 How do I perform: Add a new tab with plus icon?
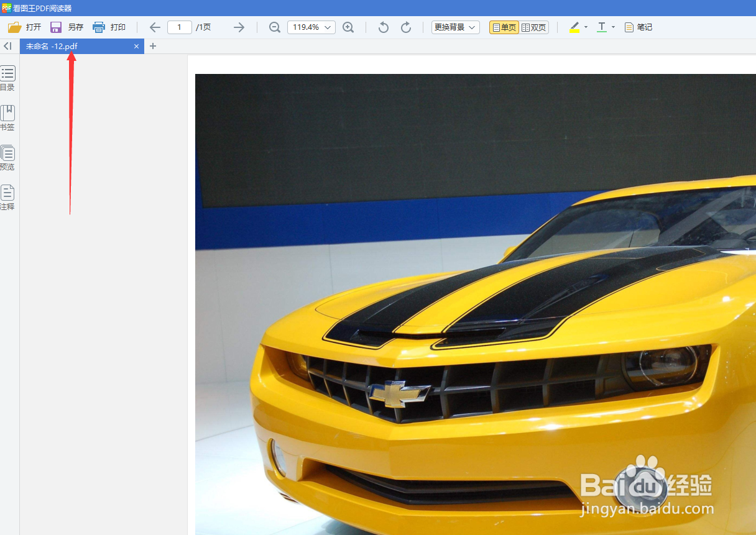click(x=153, y=46)
